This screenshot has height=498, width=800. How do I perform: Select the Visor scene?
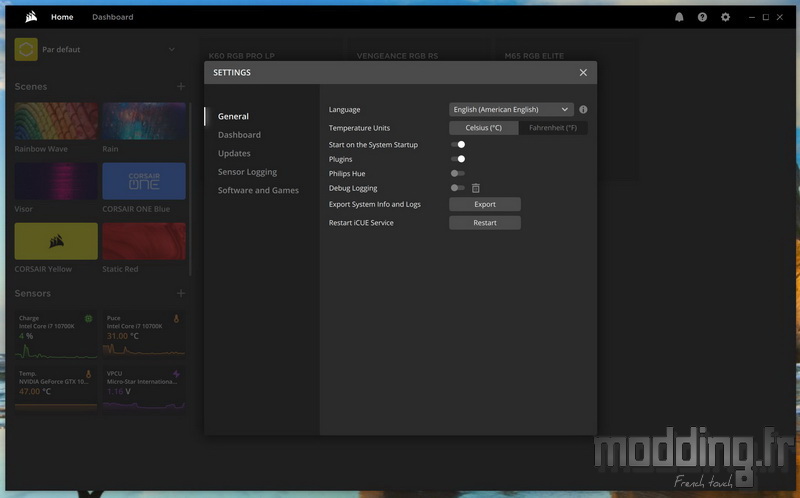(x=56, y=181)
